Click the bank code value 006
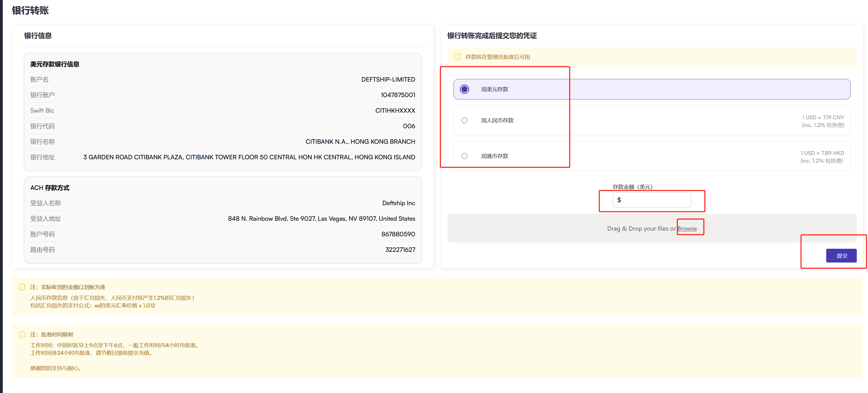 pos(409,126)
